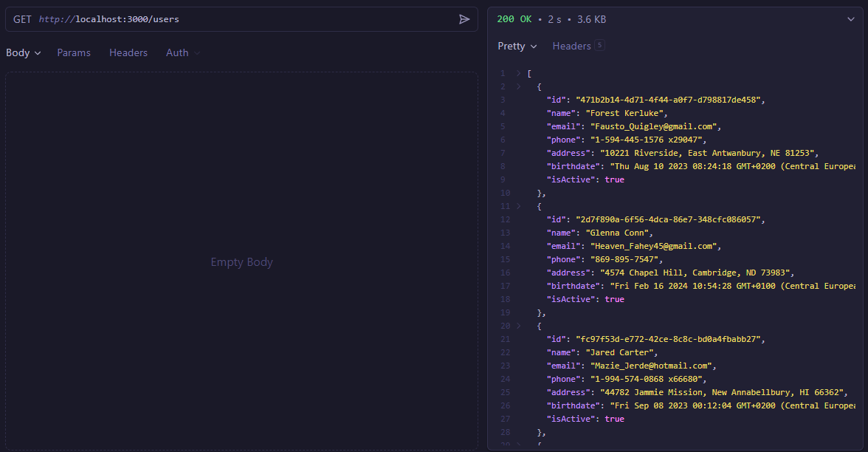868x452 pixels.
Task: Send the request with the arrow icon
Action: click(x=464, y=19)
